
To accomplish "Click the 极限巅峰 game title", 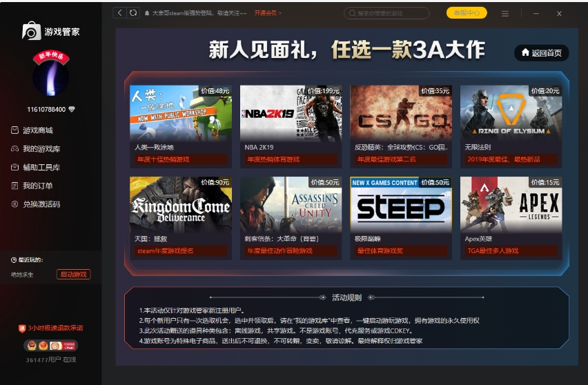I will (x=367, y=239).
